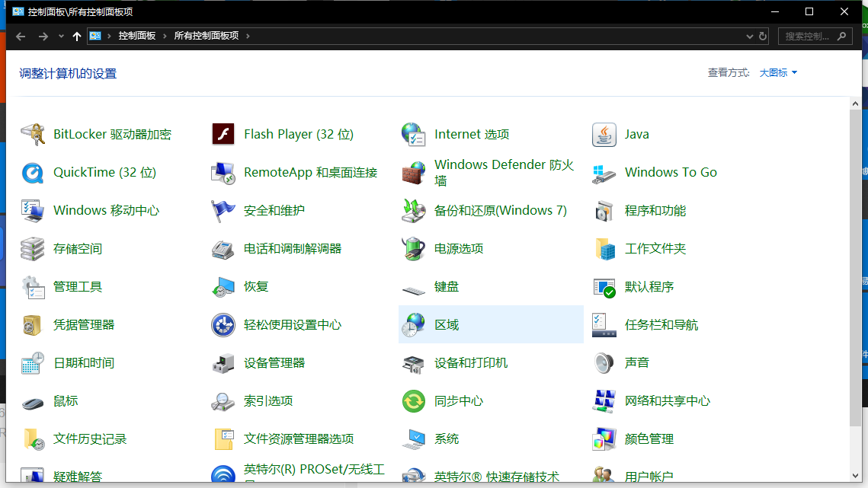Open the RemoteApp 和桌面连接 icon
The height and width of the screenshot is (488, 868).
[x=223, y=173]
